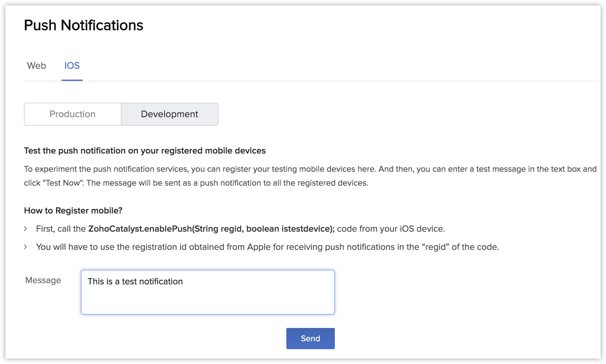Click chevron before 'You will have to use' step
This screenshot has height=364, width=606.
(26, 247)
